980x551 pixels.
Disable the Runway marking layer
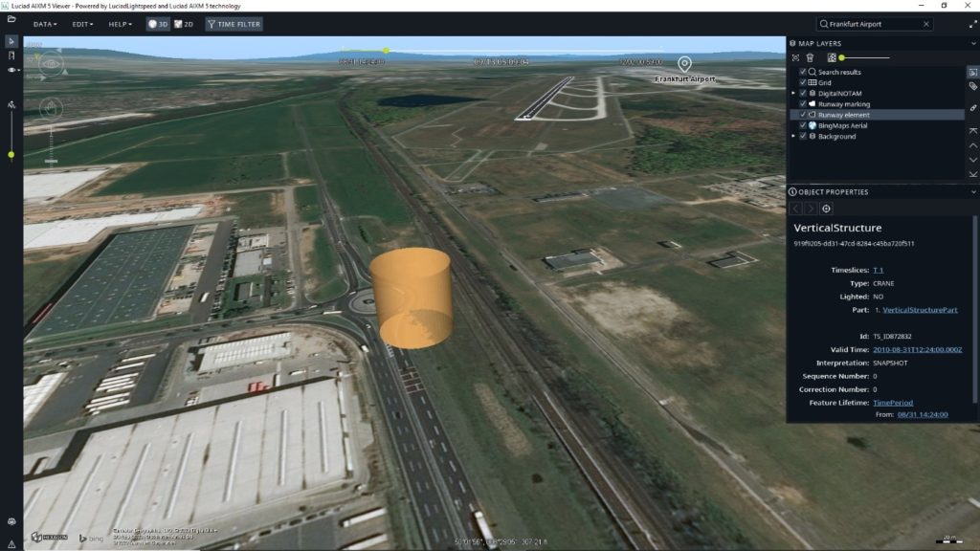point(802,103)
